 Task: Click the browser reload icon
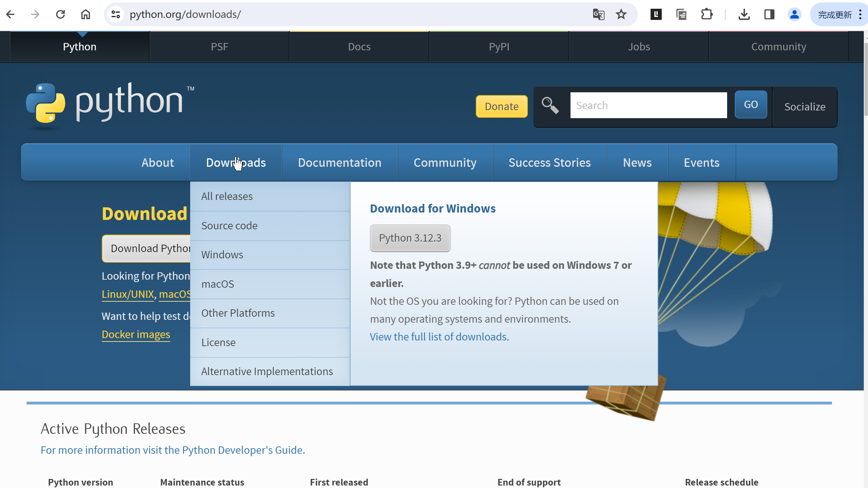tap(60, 14)
